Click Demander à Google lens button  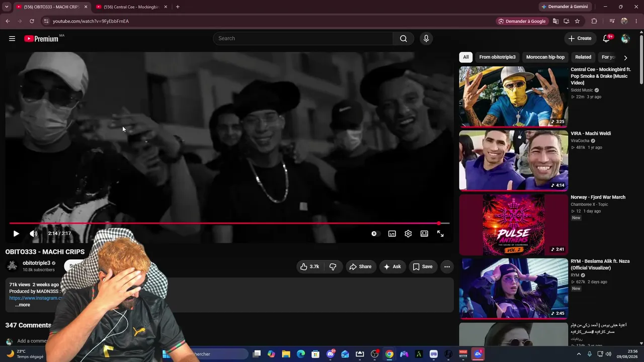tap(522, 21)
